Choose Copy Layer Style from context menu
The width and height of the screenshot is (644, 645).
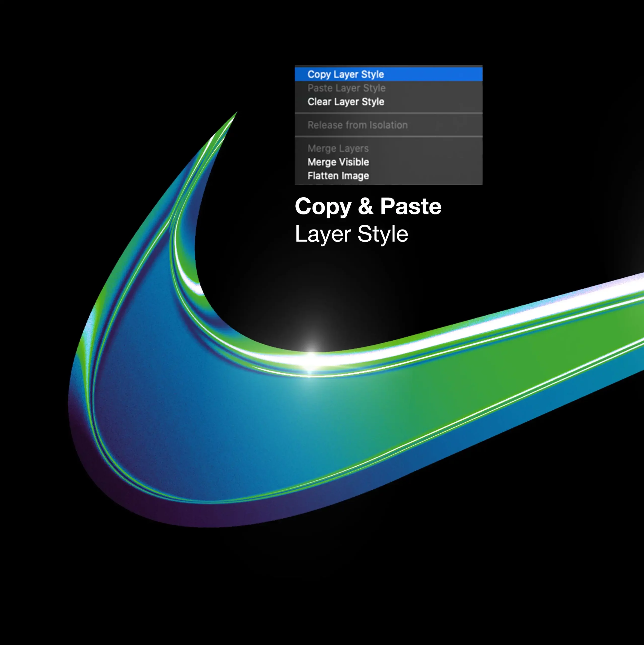pyautogui.click(x=388, y=74)
